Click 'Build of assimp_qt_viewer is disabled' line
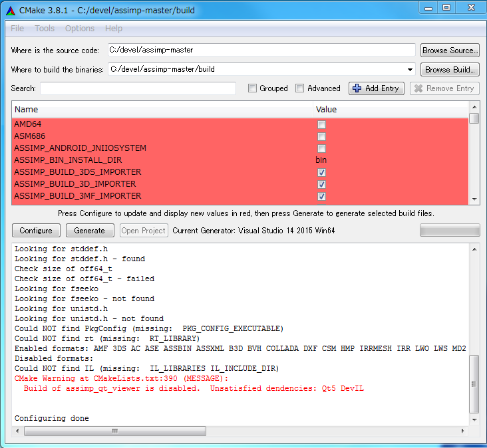 point(194,388)
